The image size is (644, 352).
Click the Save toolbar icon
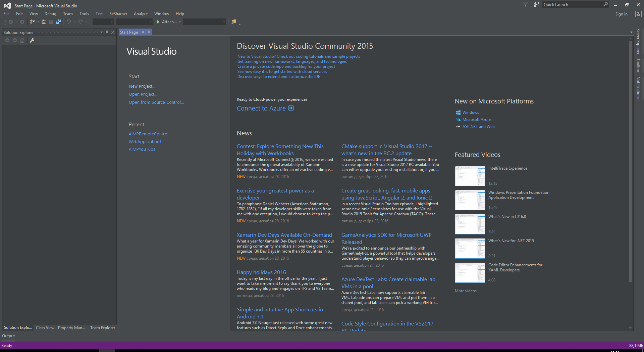pos(51,22)
